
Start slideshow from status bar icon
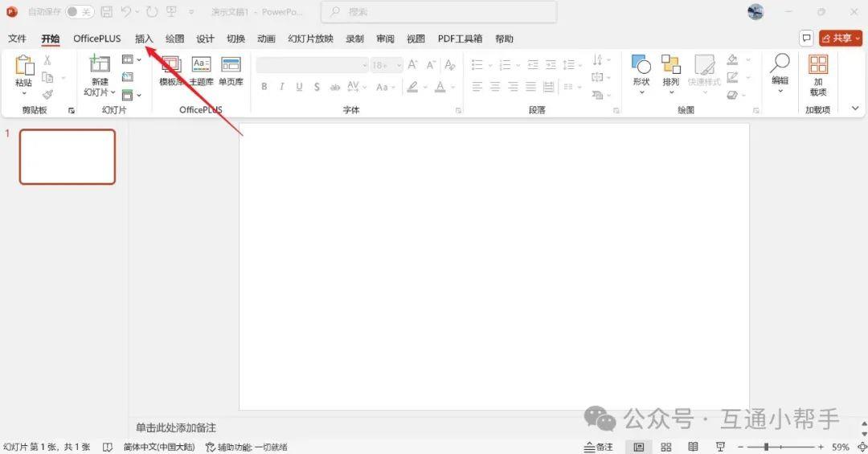pos(720,447)
